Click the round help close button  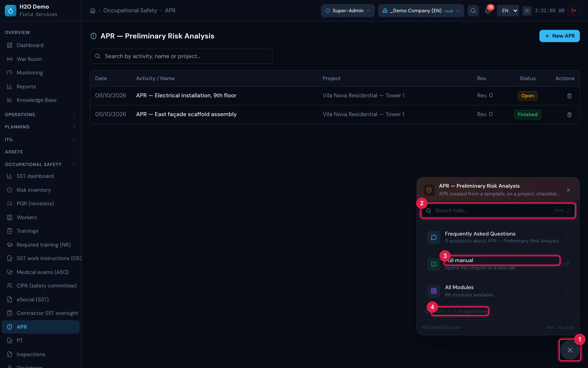pyautogui.click(x=570, y=350)
